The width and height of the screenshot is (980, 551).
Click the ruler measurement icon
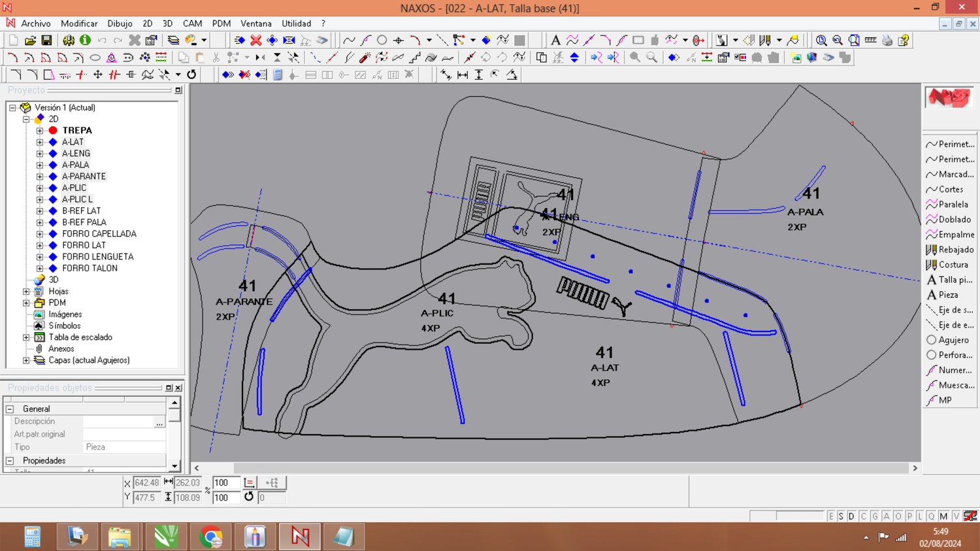pos(870,41)
